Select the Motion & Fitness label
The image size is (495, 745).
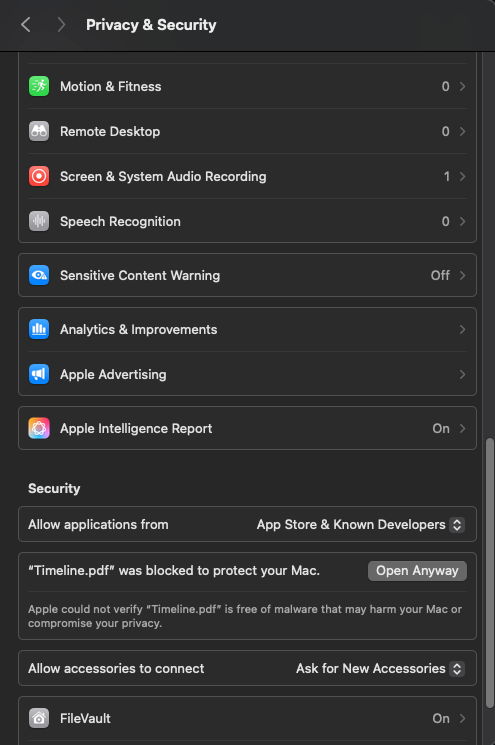point(111,86)
